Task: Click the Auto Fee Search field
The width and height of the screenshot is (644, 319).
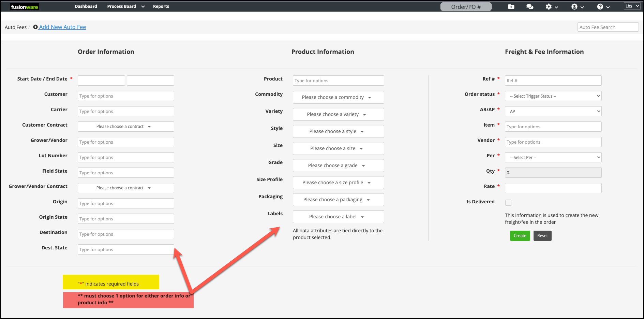Action: [608, 27]
